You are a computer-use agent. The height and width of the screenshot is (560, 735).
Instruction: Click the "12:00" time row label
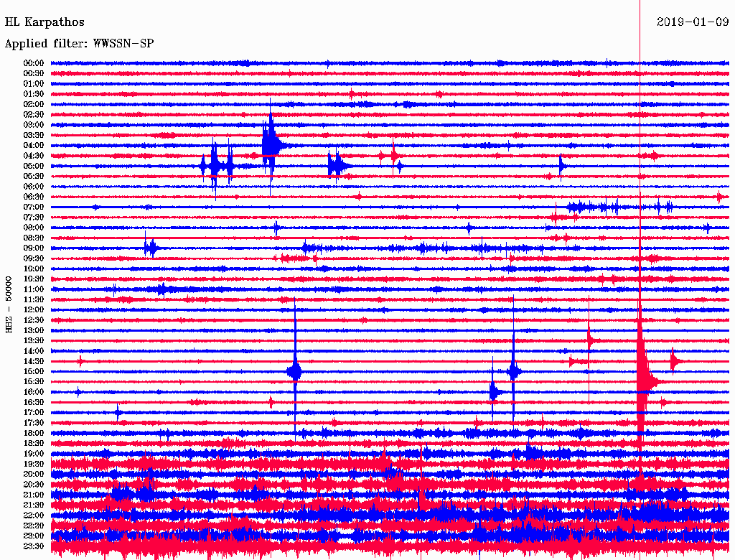tap(34, 309)
